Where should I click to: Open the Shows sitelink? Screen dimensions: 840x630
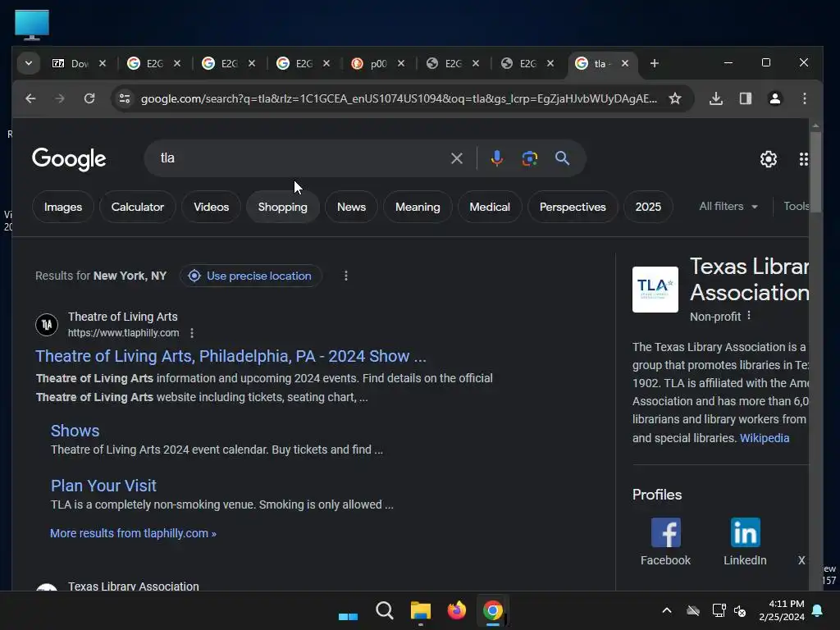tap(75, 431)
